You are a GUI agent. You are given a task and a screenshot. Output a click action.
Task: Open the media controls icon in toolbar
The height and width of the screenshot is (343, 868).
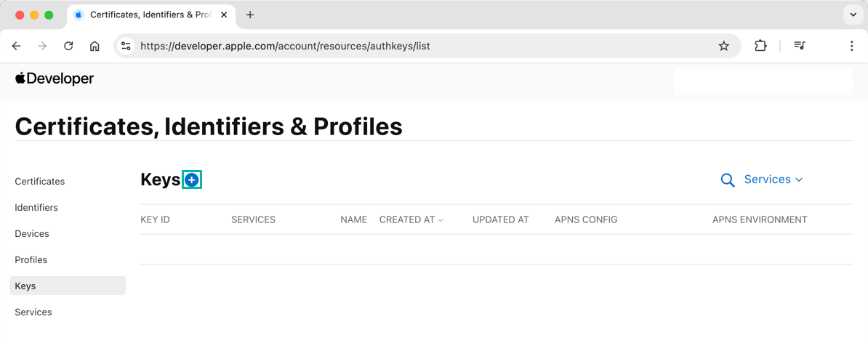coord(800,46)
